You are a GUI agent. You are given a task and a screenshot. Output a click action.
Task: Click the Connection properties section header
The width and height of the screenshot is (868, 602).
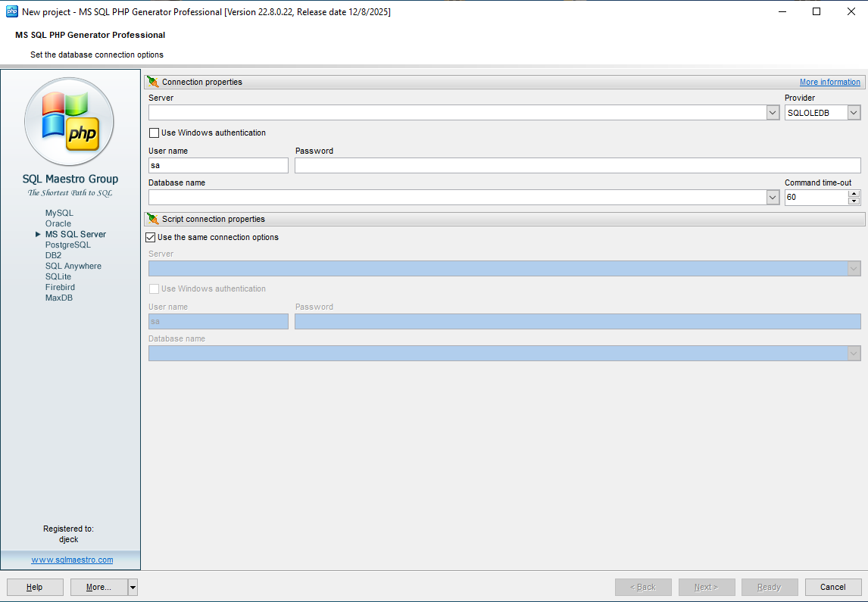point(504,82)
